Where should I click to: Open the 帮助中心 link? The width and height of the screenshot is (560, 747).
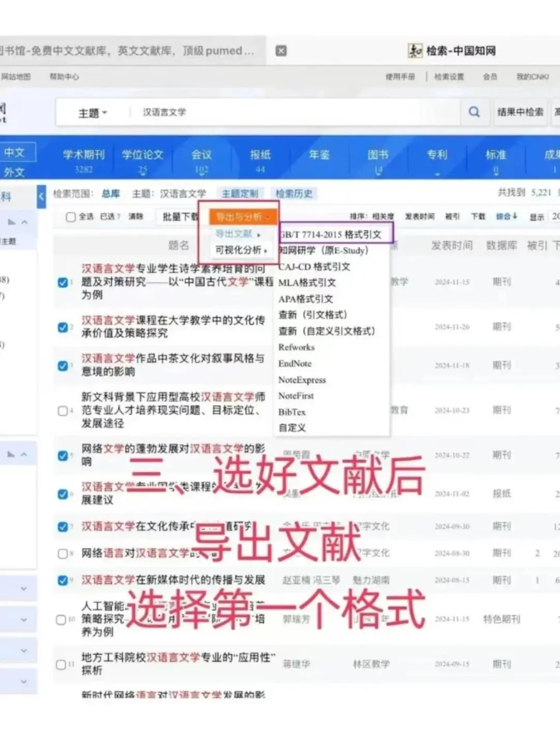(64, 77)
